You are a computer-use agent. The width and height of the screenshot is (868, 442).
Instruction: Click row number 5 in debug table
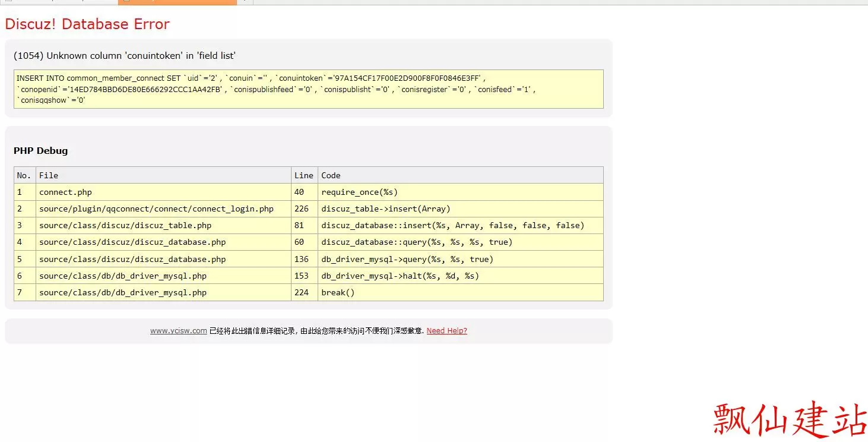coord(25,259)
